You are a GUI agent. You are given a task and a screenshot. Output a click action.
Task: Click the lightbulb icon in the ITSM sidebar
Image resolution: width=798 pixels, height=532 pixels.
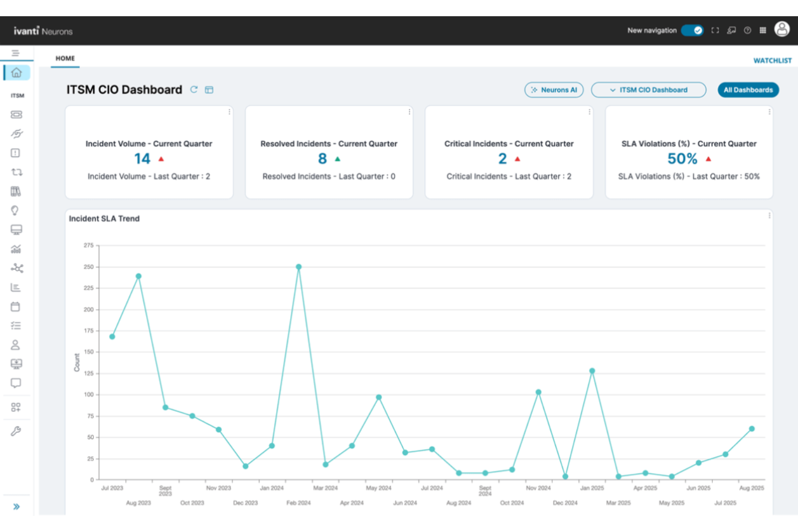pyautogui.click(x=16, y=210)
